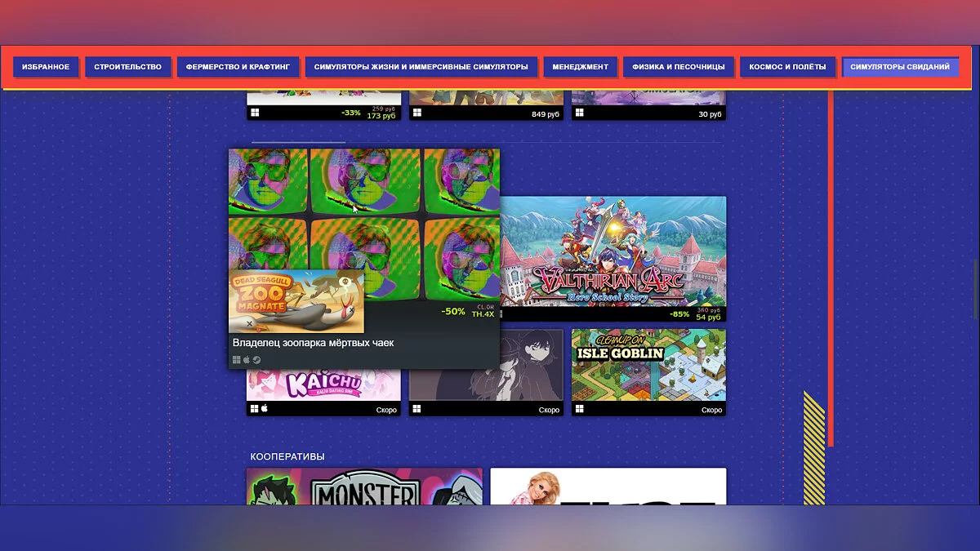980x551 pixels.
Task: Click the 849 руб price
Action: click(x=546, y=114)
